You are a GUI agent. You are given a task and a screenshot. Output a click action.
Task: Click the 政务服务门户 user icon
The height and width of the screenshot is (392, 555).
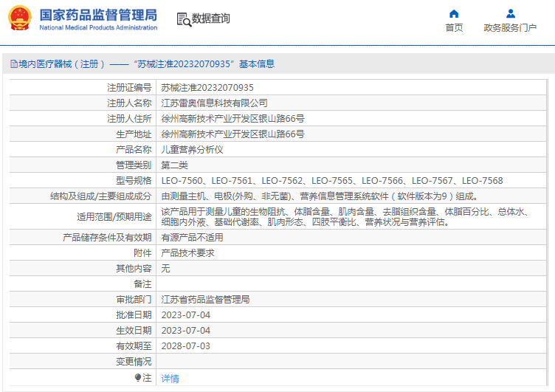pyautogui.click(x=511, y=14)
